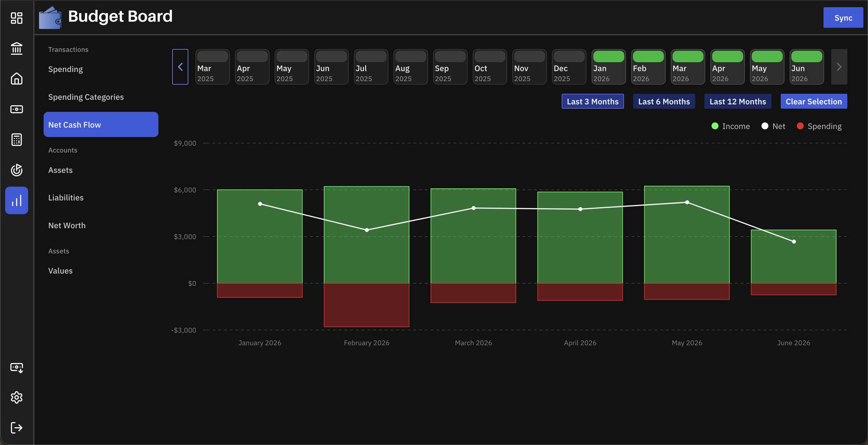
Task: Go to previous months with left chevron
Action: click(x=180, y=67)
